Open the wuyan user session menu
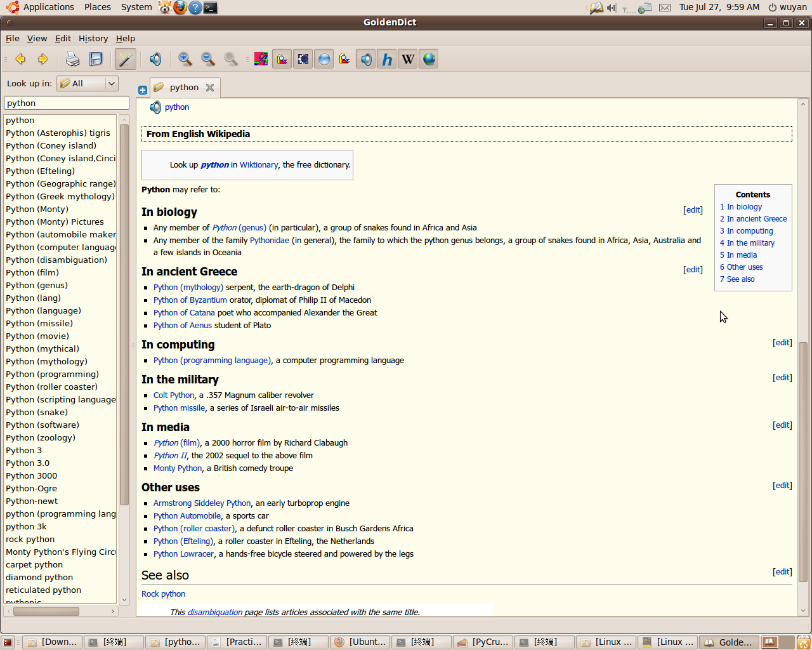The width and height of the screenshot is (812, 650). [787, 7]
